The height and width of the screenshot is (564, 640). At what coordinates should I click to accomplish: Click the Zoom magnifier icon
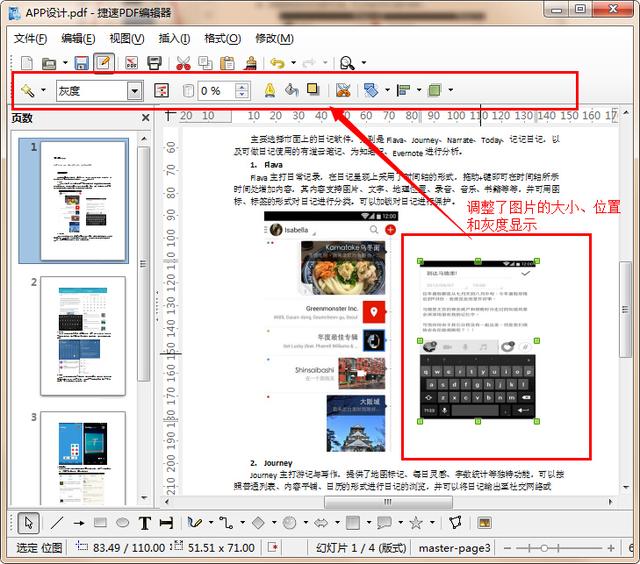347,63
